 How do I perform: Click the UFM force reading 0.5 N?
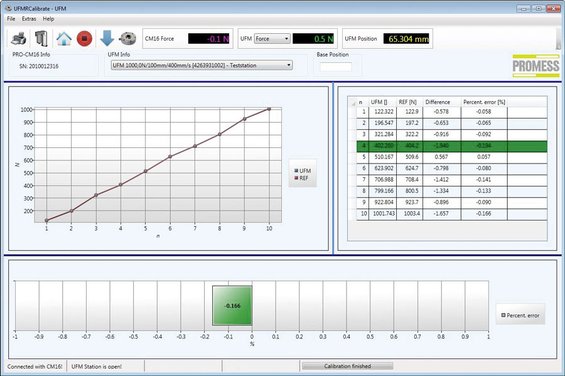pyautogui.click(x=313, y=39)
